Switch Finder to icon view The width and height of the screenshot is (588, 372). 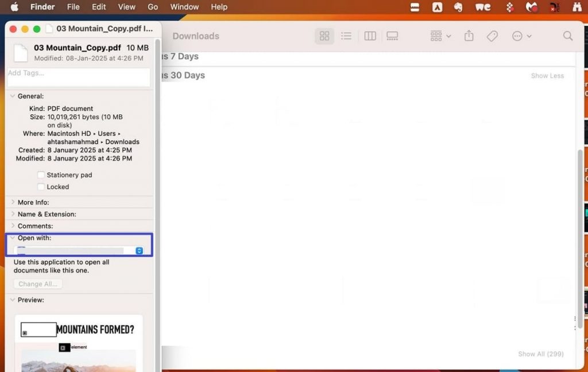point(324,36)
